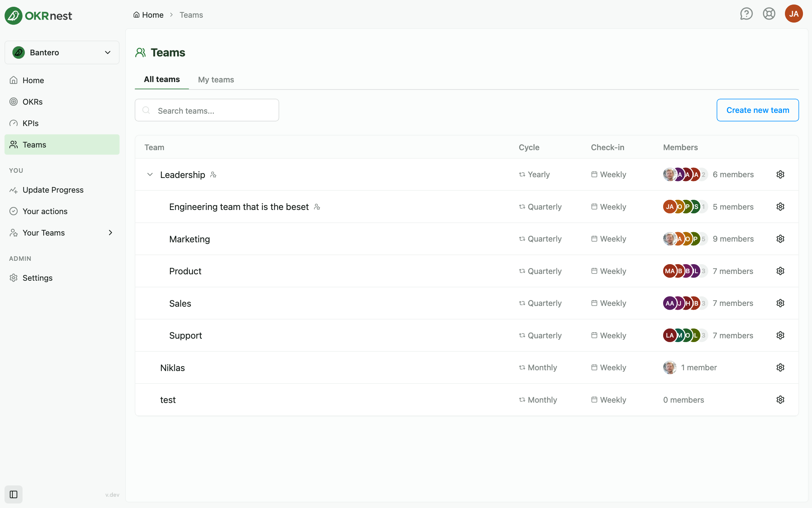Focus the Search teams field
The image size is (812, 508).
[x=207, y=110]
